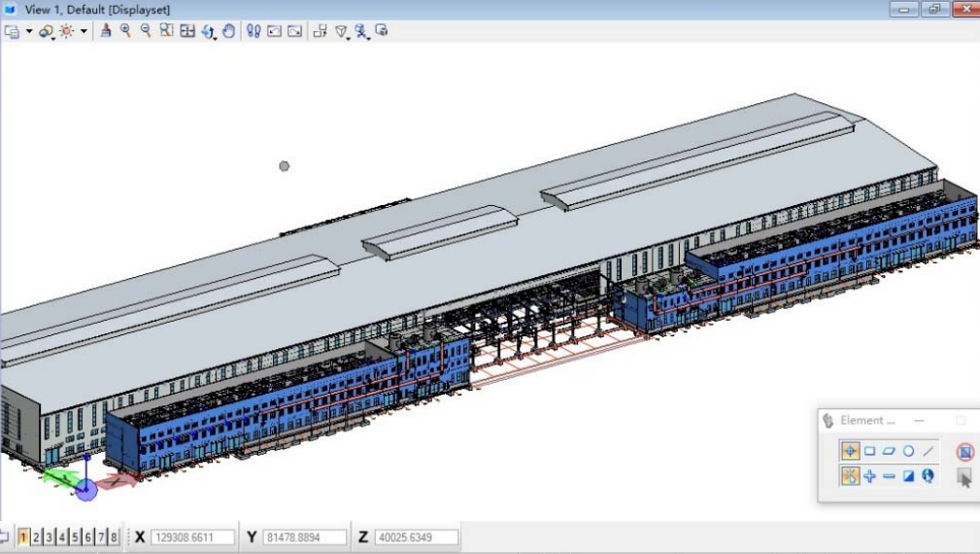Click the X coordinate input field
980x554 pixels.
click(x=192, y=537)
